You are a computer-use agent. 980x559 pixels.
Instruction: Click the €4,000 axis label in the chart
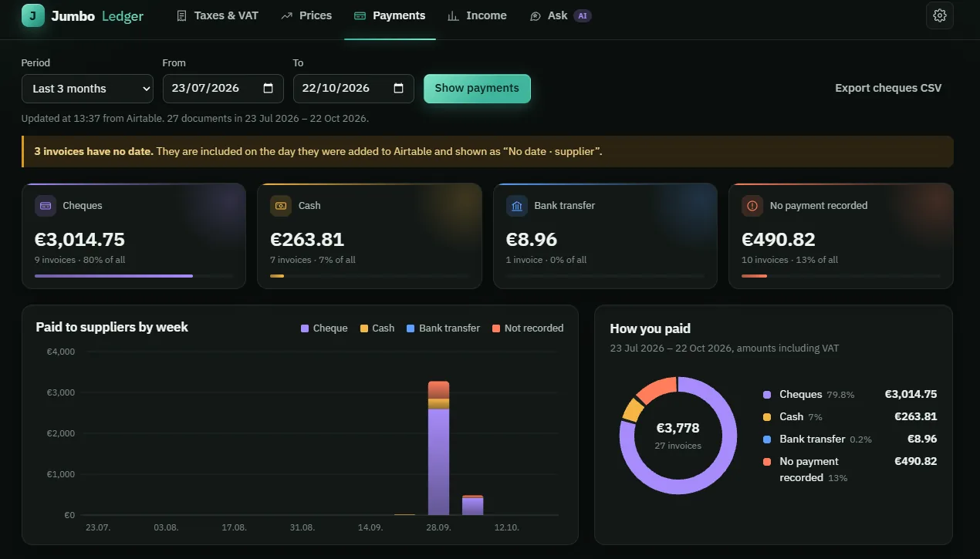click(61, 352)
